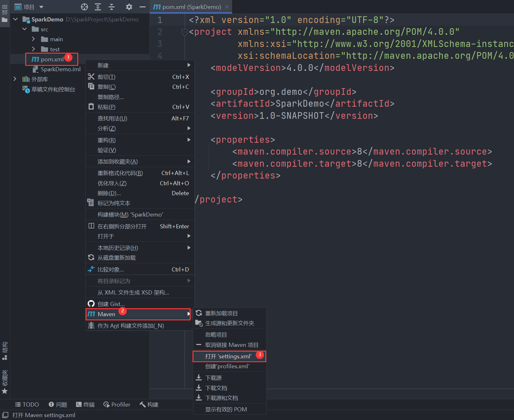Open project panel settings gear
This screenshot has width=514, height=420.
[x=129, y=7]
